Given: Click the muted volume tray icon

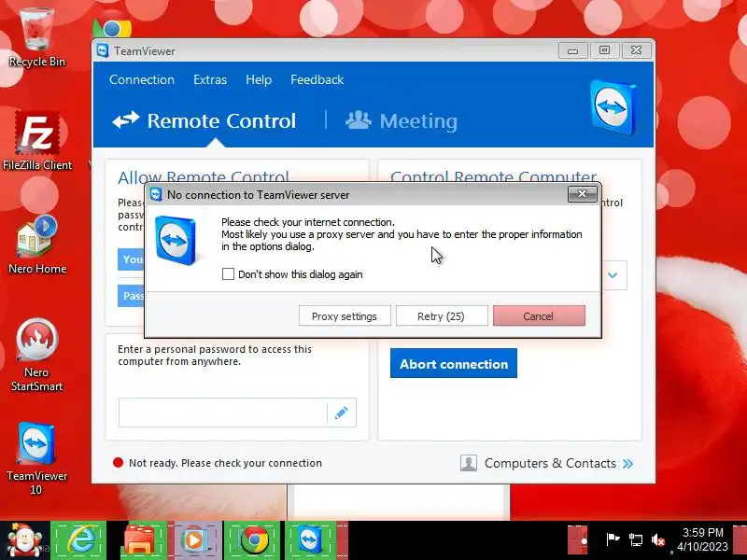Looking at the screenshot, I should click(x=659, y=539).
